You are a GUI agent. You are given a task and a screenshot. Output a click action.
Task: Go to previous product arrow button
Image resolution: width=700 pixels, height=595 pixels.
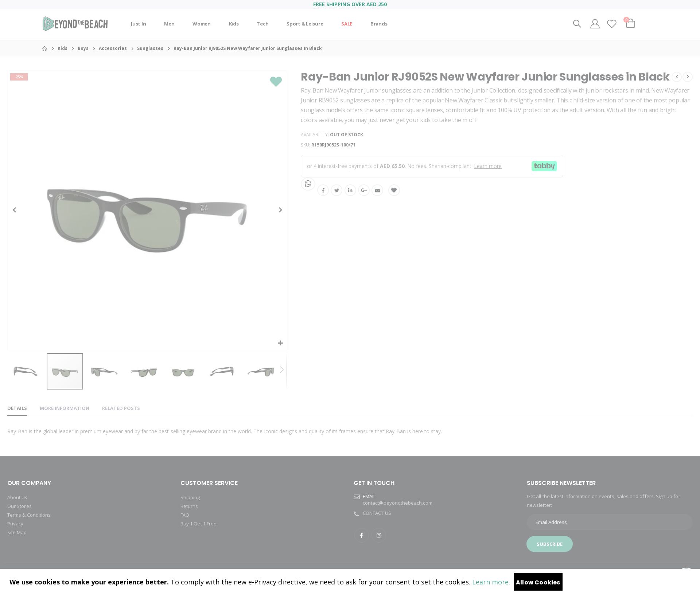click(x=677, y=77)
